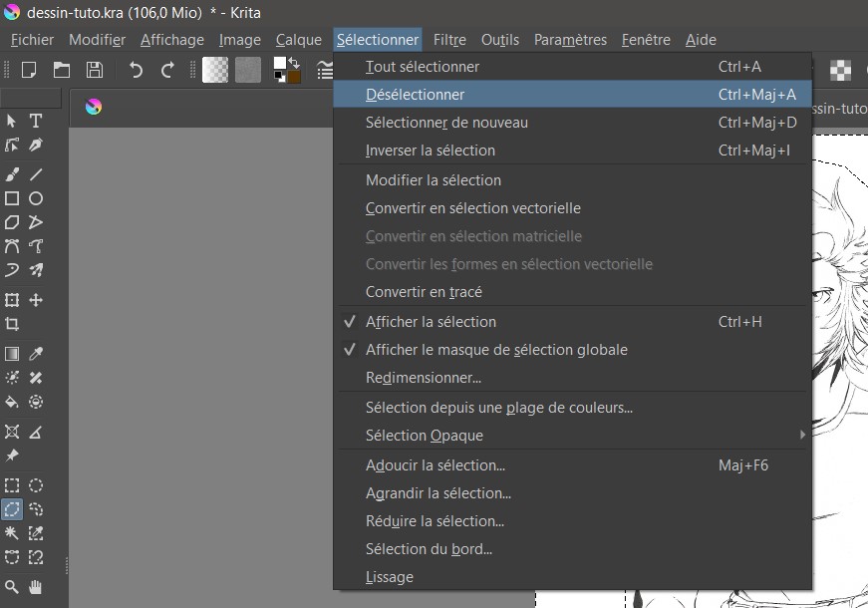Select the Fill bucket tool

click(12, 402)
